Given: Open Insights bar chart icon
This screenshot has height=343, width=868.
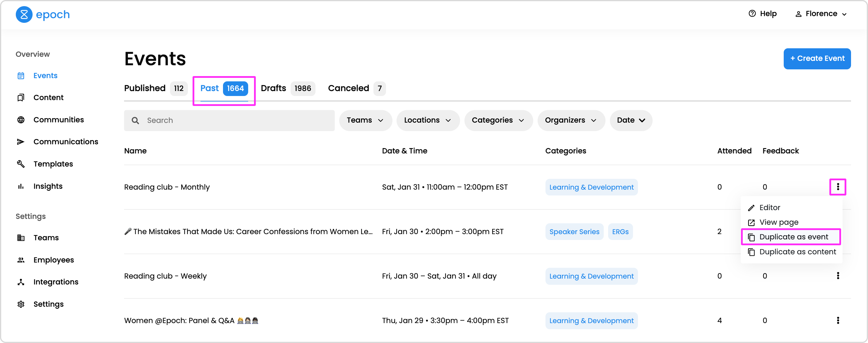Looking at the screenshot, I should (21, 186).
